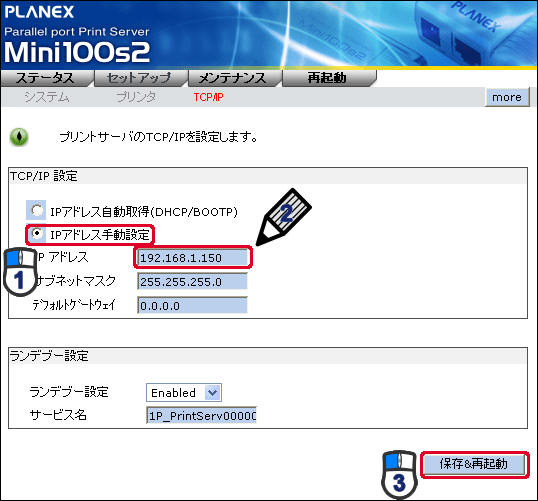
Task: Click the IP address field 192.168.1.150
Action: 192,257
